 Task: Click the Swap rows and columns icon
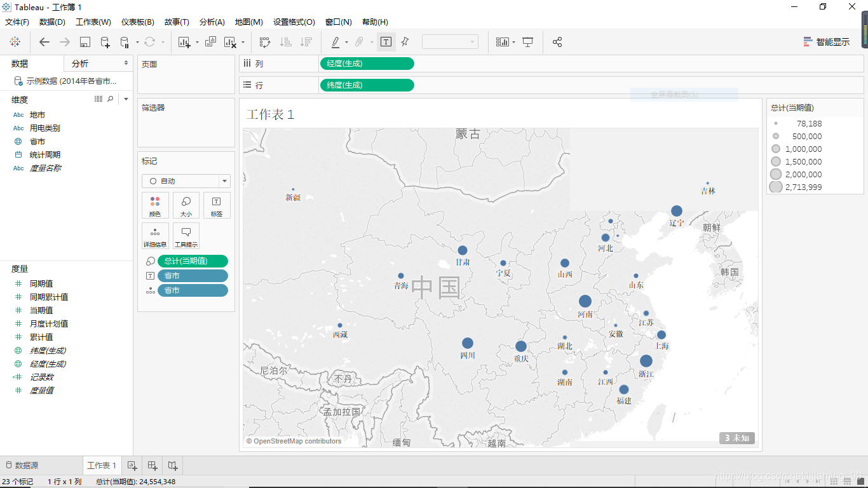(265, 42)
